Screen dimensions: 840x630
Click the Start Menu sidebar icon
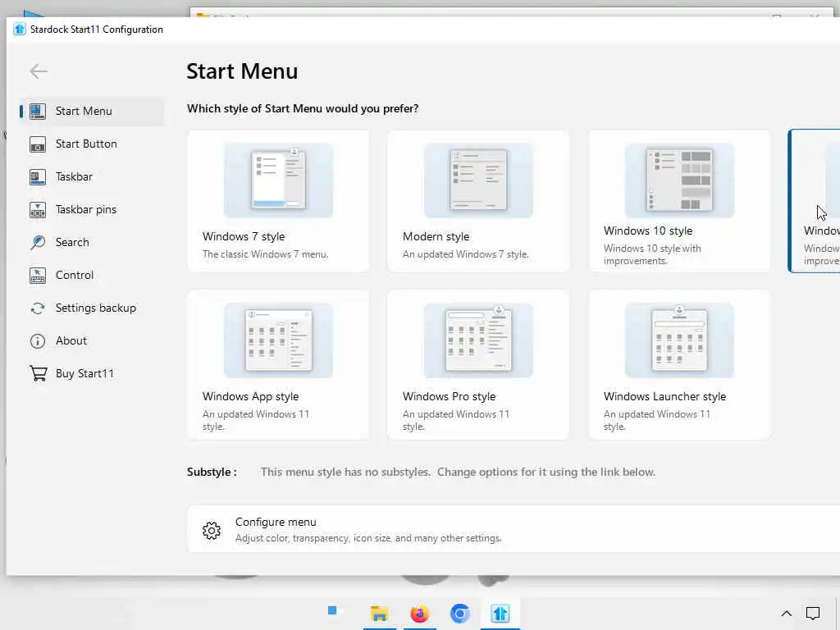pyautogui.click(x=38, y=111)
